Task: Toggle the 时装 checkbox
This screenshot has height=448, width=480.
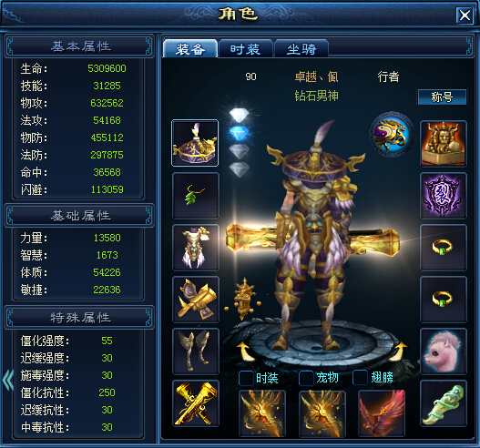Action: [246, 378]
